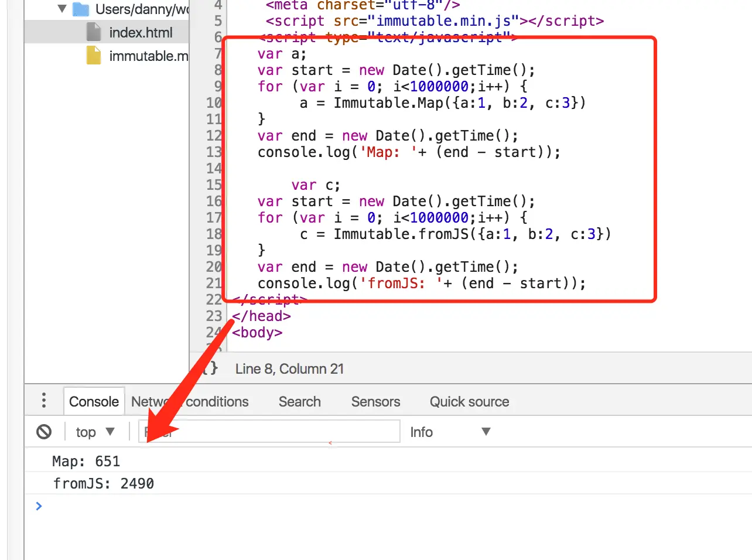Set a breakpoint on line number 23
752x560 pixels.
click(214, 316)
